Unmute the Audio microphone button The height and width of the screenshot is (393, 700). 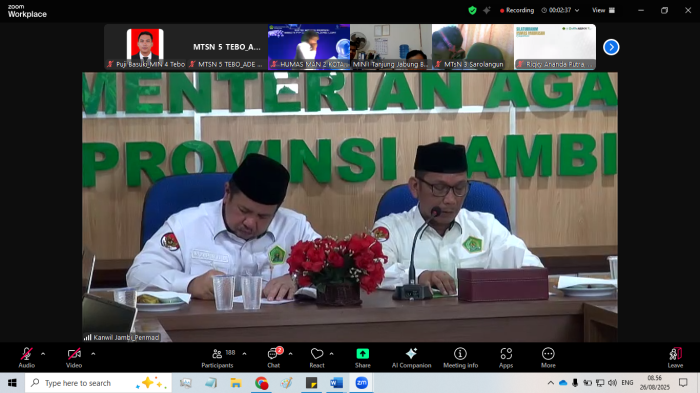(27, 358)
